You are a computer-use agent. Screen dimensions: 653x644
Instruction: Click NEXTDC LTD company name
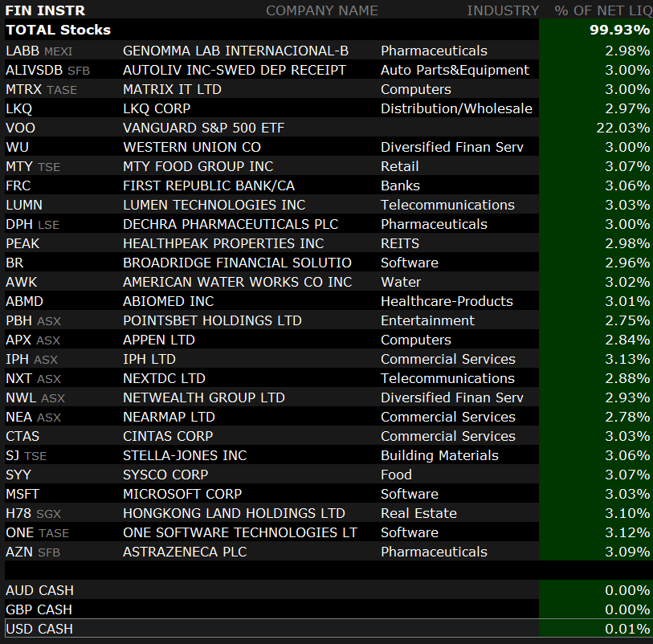(164, 379)
